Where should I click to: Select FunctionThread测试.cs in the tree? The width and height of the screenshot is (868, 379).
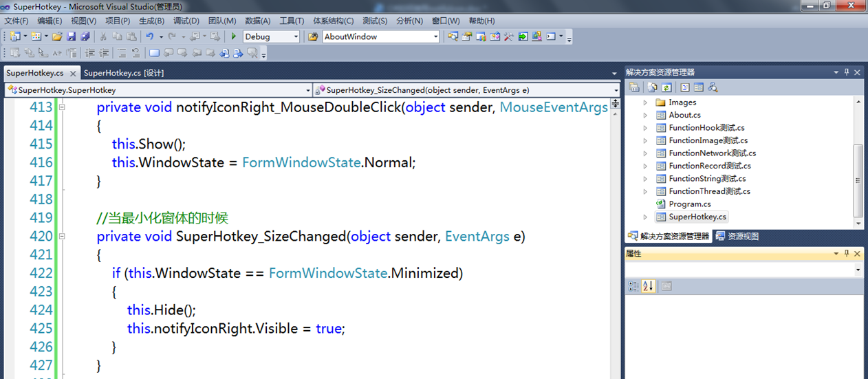[709, 191]
